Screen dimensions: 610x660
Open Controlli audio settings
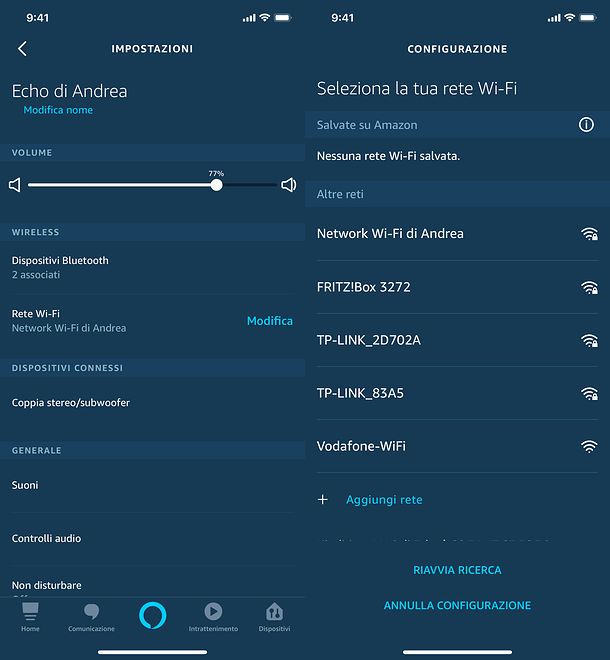(152, 538)
